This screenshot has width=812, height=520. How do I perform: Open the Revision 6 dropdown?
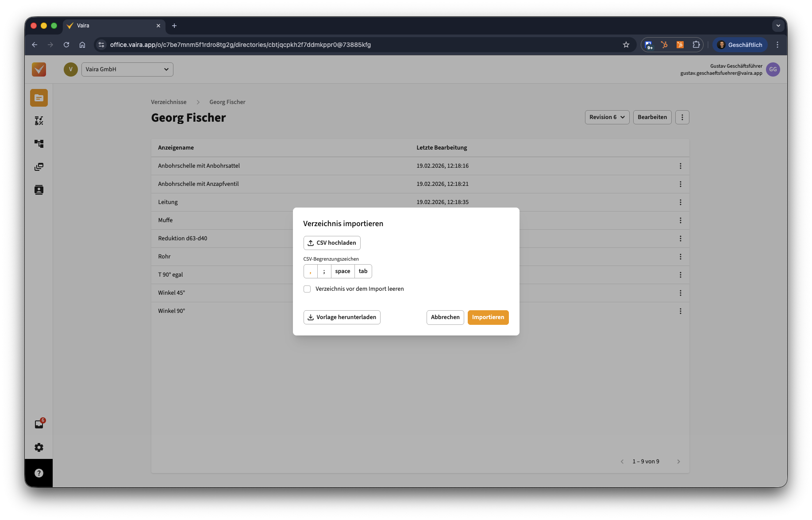[x=607, y=117]
